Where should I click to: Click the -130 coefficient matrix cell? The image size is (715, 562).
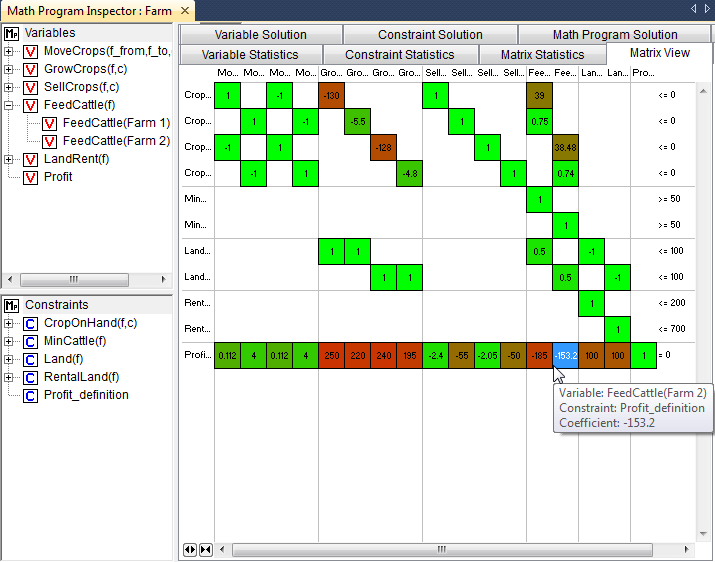click(332, 96)
